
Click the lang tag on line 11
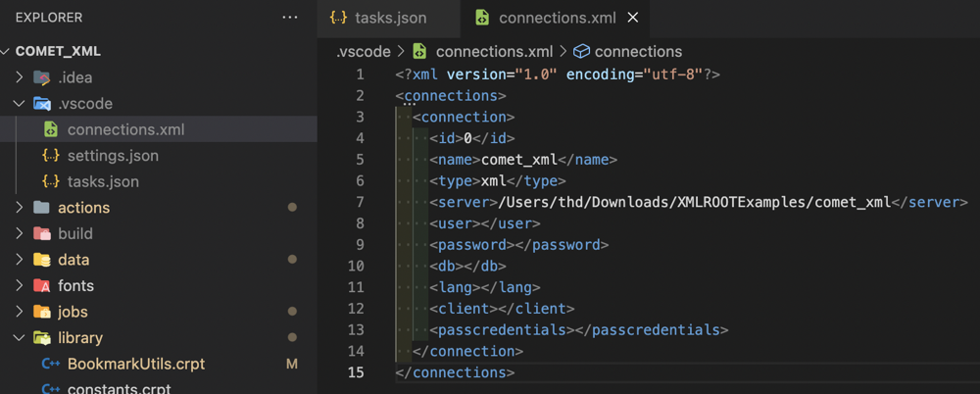[455, 287]
